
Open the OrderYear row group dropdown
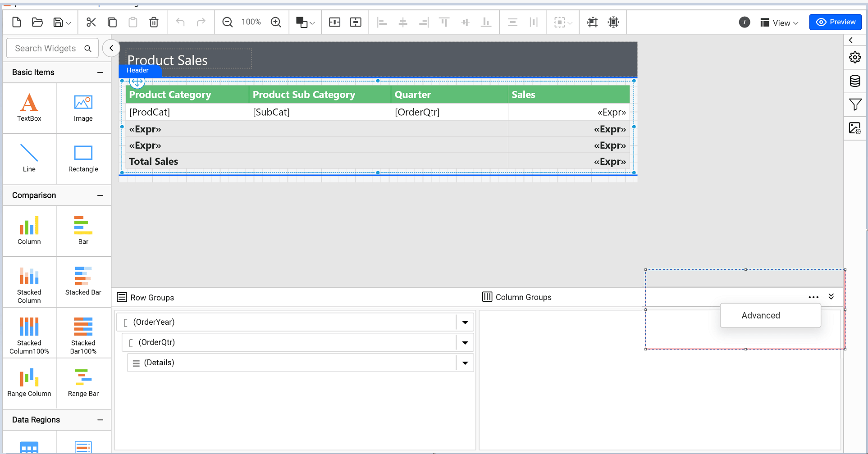pos(465,322)
